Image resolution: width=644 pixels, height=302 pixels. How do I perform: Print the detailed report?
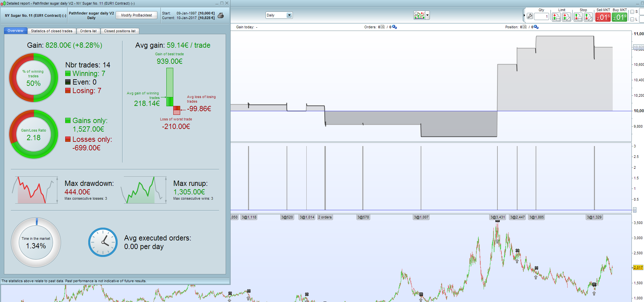[221, 15]
